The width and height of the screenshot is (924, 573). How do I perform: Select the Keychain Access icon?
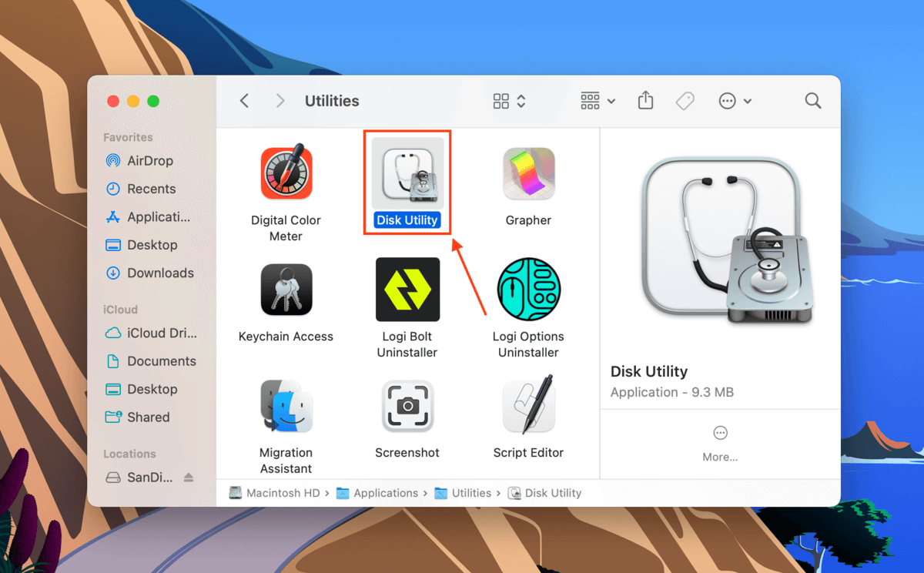click(286, 290)
